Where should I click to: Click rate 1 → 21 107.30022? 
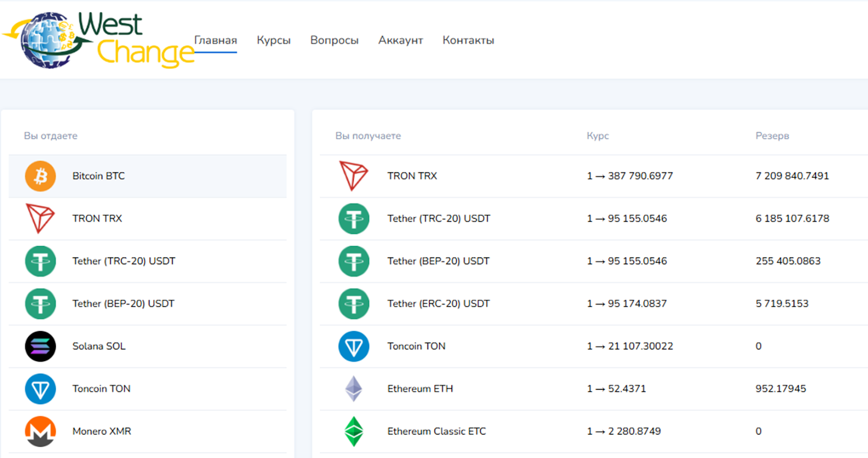point(630,346)
